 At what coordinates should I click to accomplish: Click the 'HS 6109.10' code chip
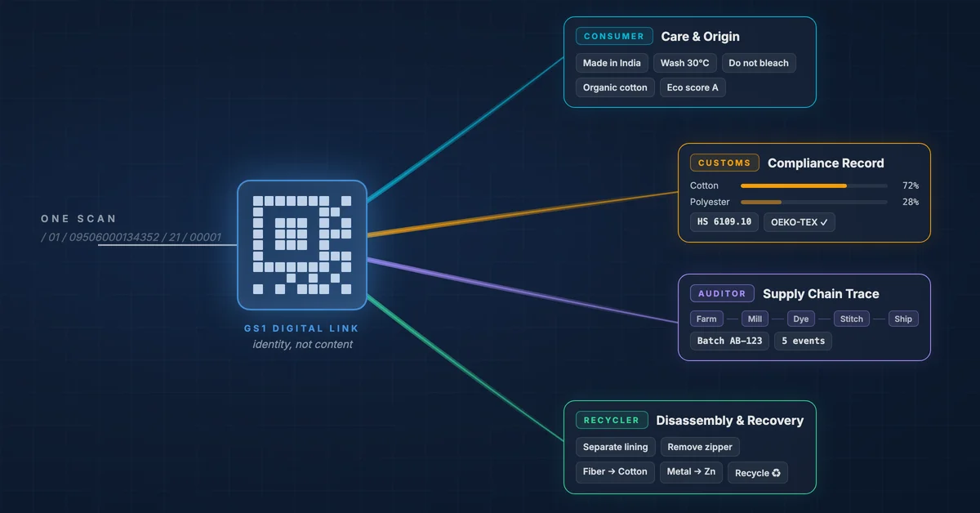pos(724,222)
